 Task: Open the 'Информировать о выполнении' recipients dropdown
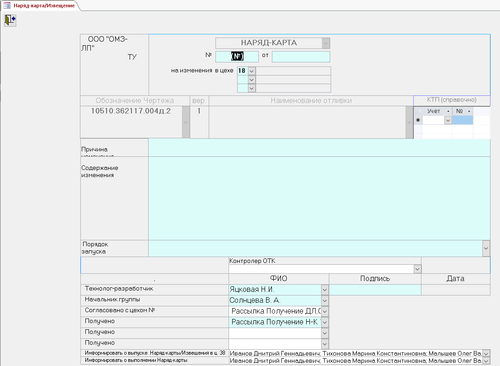[486, 361]
